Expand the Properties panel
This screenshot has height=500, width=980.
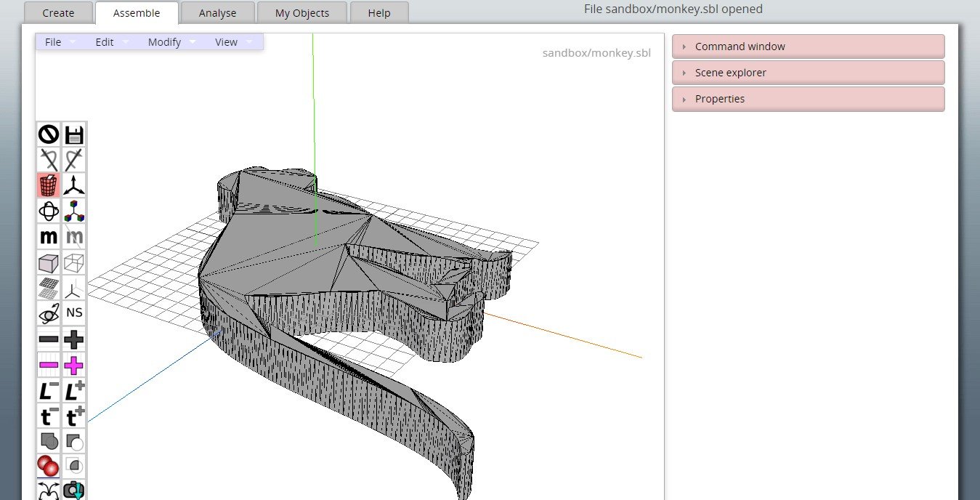point(809,99)
